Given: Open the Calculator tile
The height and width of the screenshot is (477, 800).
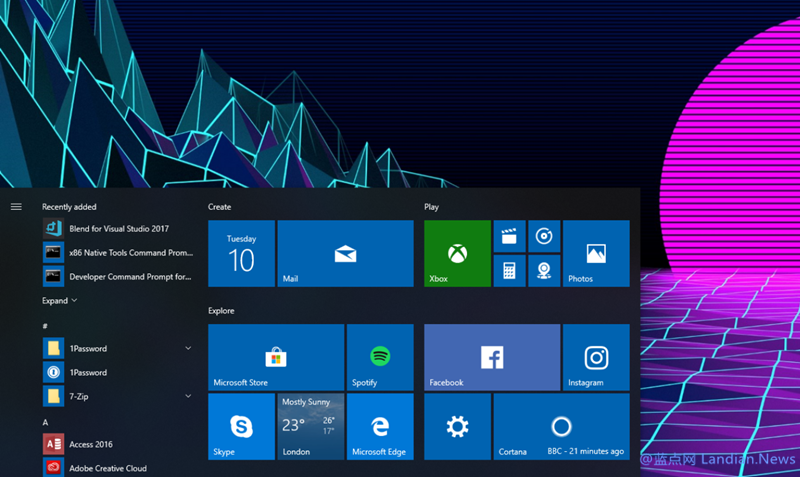Looking at the screenshot, I should coord(509,270).
